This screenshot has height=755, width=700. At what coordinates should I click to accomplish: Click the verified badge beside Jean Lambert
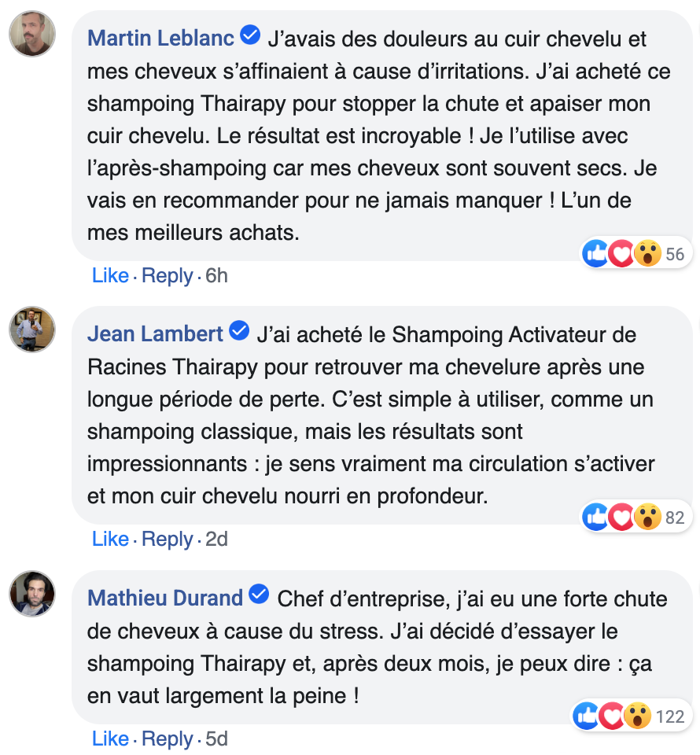239,333
